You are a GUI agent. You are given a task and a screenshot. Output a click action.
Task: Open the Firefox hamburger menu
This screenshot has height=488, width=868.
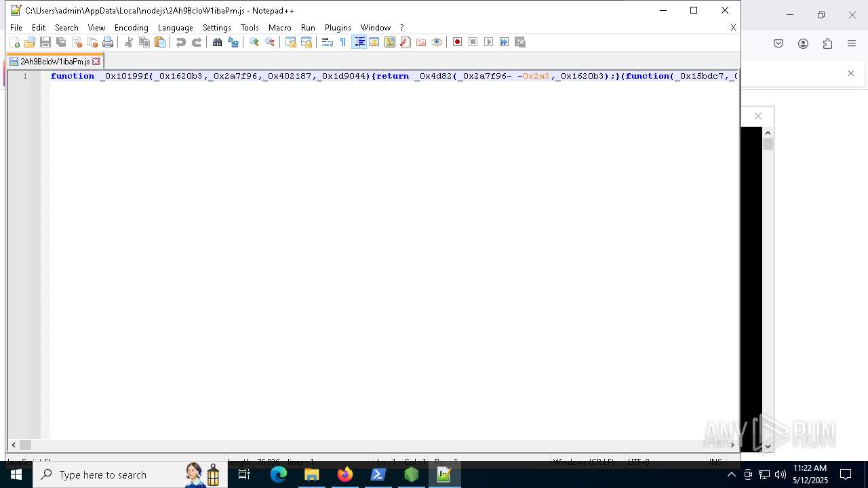(x=852, y=43)
